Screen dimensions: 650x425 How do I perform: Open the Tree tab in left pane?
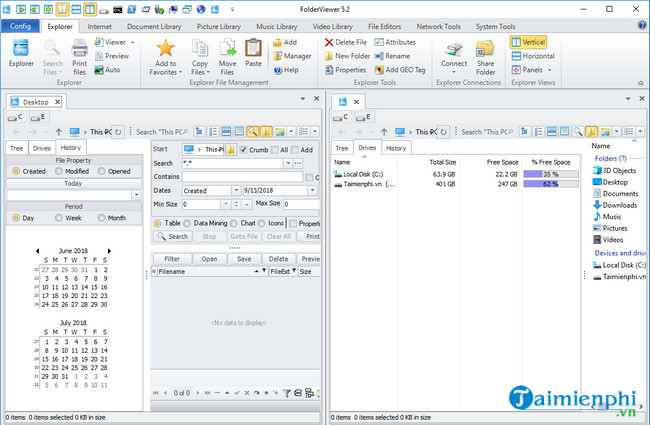(16, 147)
